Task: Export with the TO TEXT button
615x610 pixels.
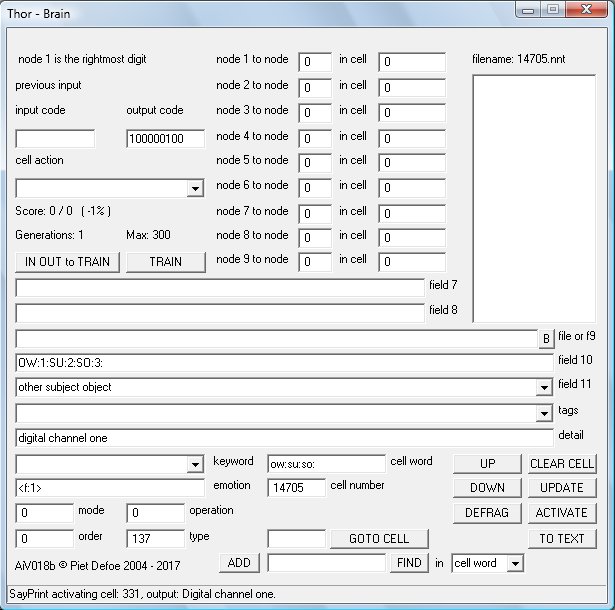Action: 562,539
